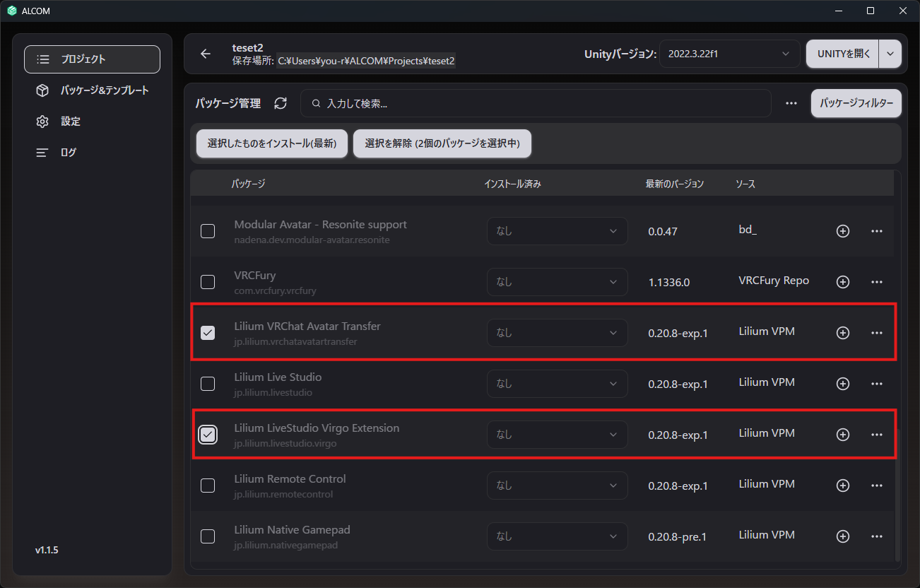Open installed version dropdown for Modular Avatar Resonite

point(558,231)
